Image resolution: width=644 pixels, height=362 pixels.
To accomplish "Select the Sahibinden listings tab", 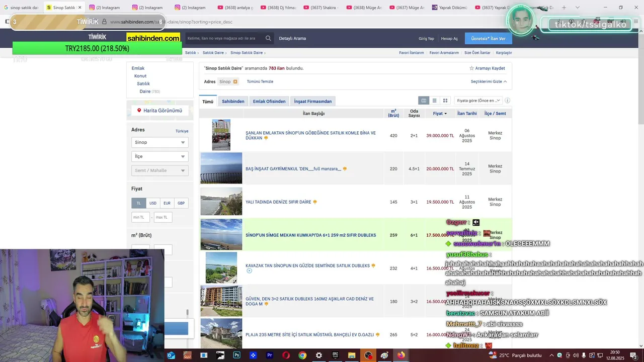I will coord(233,101).
